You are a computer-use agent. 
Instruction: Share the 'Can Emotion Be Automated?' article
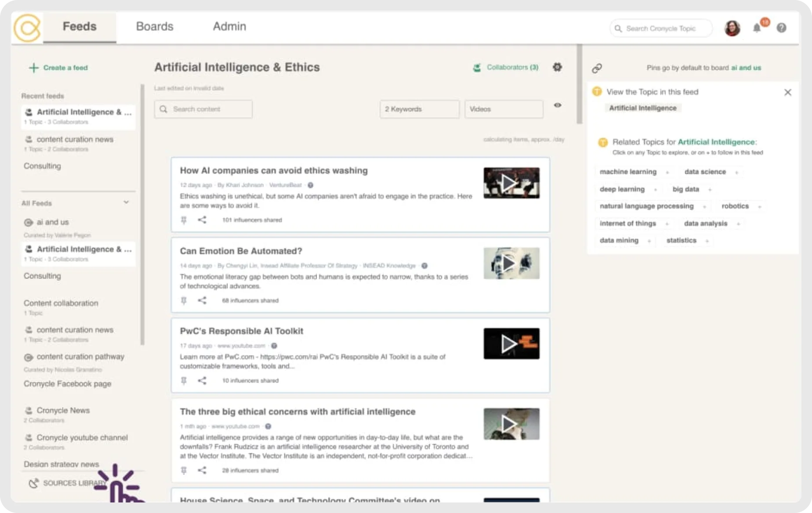(x=202, y=300)
